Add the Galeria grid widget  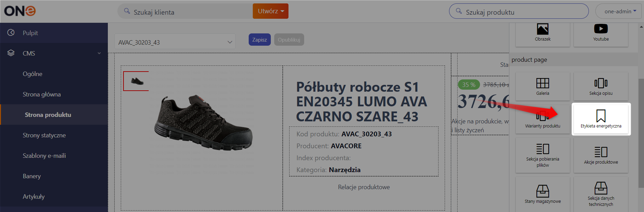point(543,86)
